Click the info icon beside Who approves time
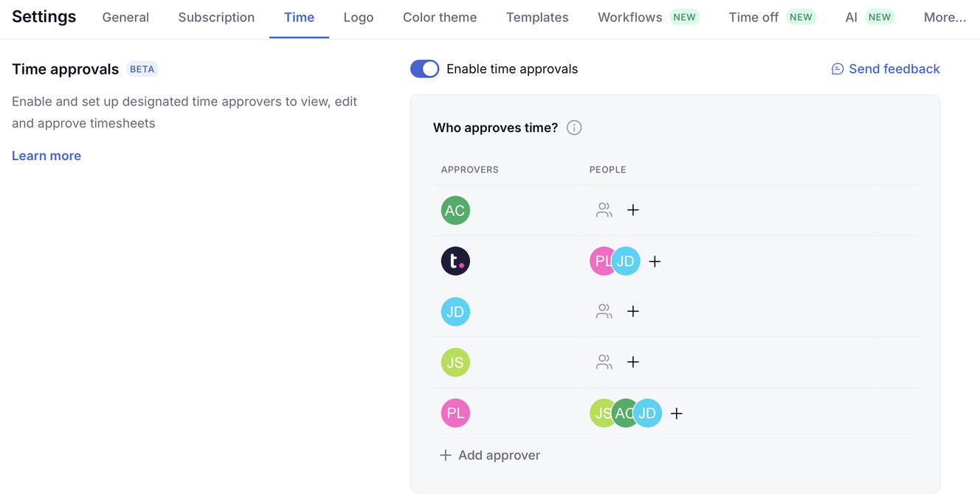Screen dimensions: 980x494 [x=574, y=128]
